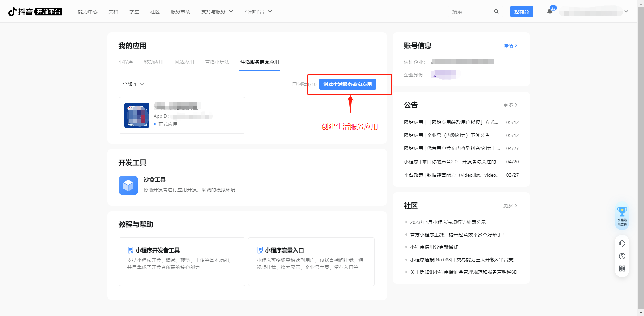
Task: Open the 沙盒工具 title
Action: pyautogui.click(x=155, y=180)
